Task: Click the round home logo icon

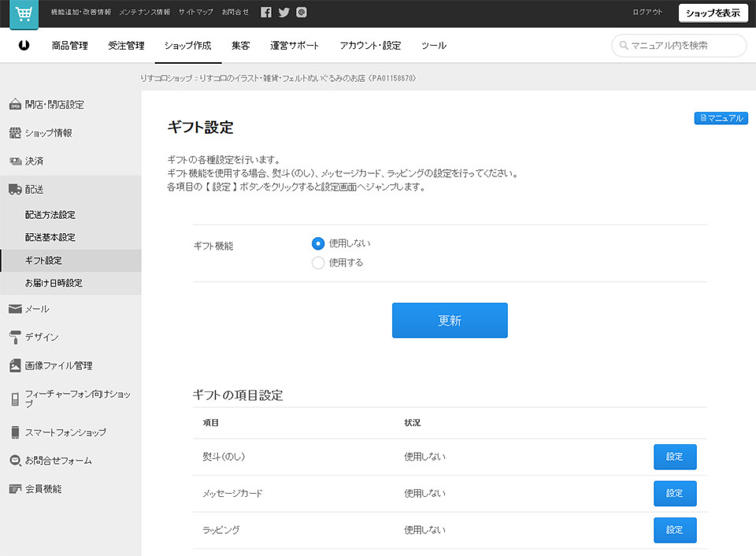Action: pos(24,46)
